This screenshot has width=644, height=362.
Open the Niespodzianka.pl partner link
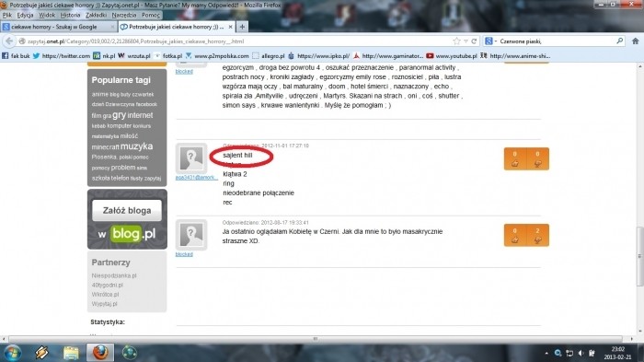pyautogui.click(x=114, y=275)
